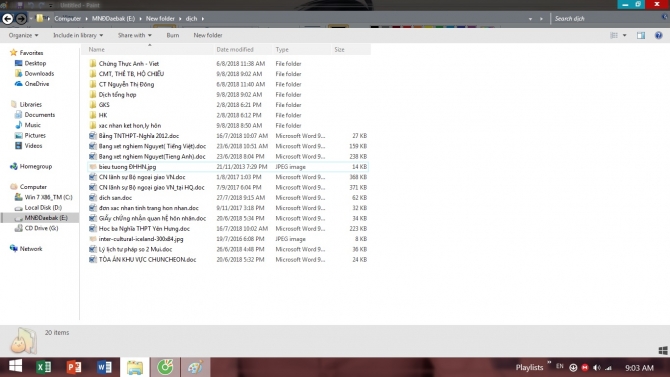This screenshot has width=670, height=377.
Task: Click the network signal tray icon
Action: 608,368
